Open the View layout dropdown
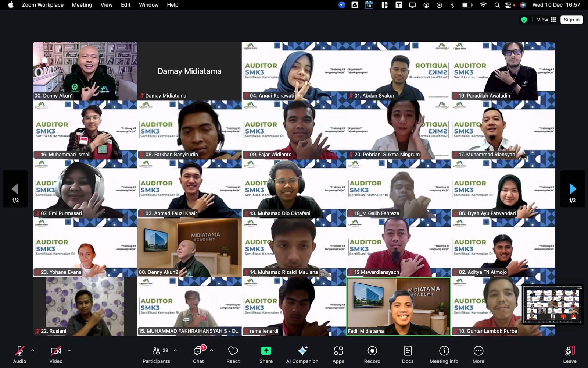Viewport: 588px width, 368px height. click(546, 20)
